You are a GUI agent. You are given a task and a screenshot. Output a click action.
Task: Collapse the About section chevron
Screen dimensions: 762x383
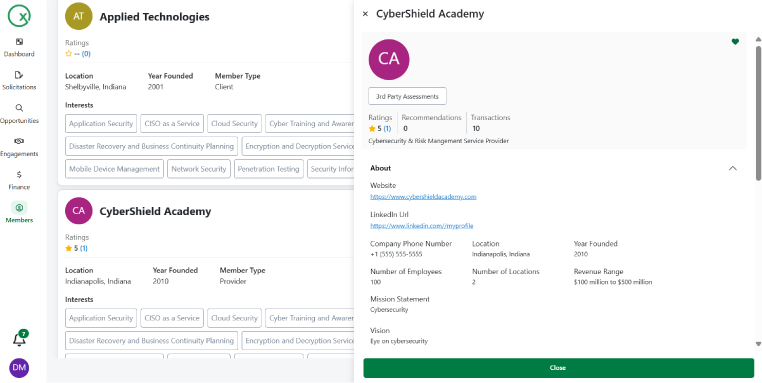pos(733,168)
